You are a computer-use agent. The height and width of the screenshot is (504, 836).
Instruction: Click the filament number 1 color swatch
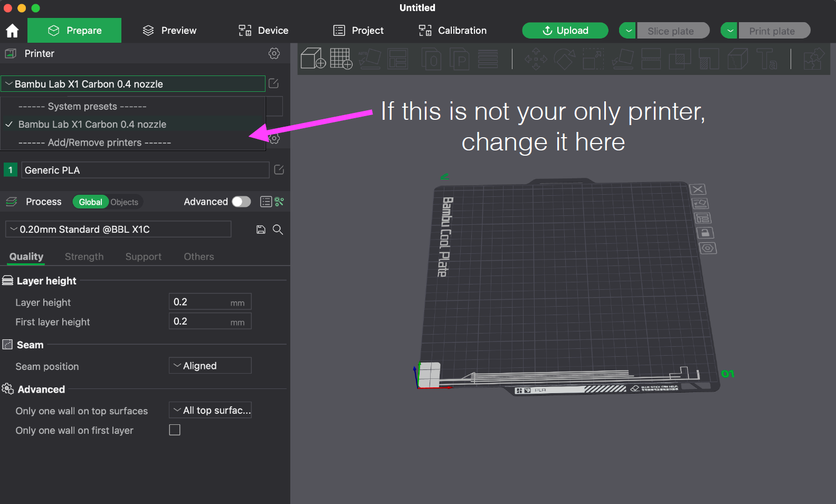[x=11, y=170]
